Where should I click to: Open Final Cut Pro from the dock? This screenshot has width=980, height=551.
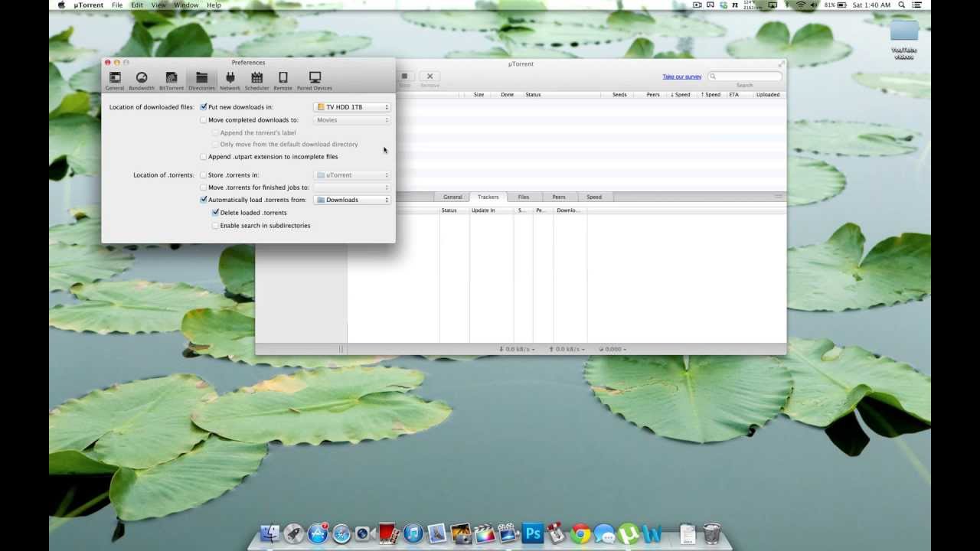click(x=485, y=533)
